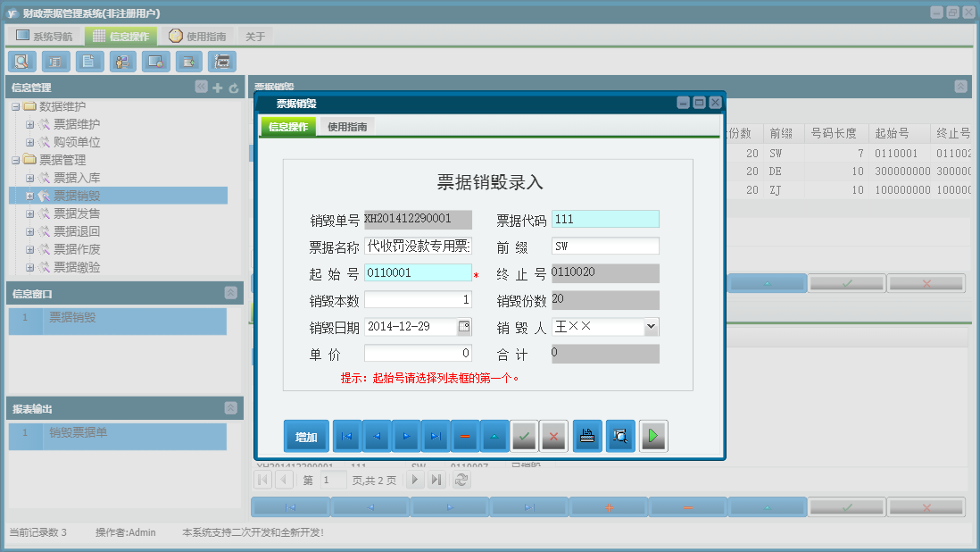Click the monitor with globe toolbar icon
The width and height of the screenshot is (980, 552).
tap(155, 62)
